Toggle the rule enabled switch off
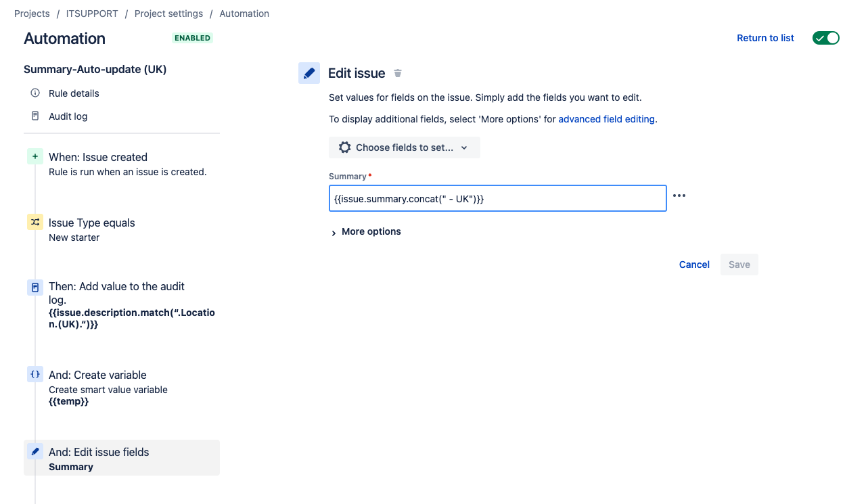This screenshot has height=504, width=868. [826, 38]
